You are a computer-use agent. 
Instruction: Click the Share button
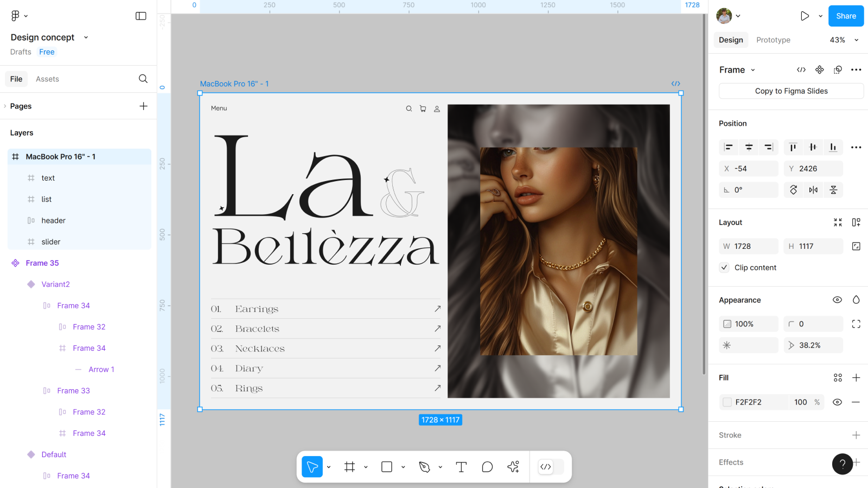tap(846, 16)
